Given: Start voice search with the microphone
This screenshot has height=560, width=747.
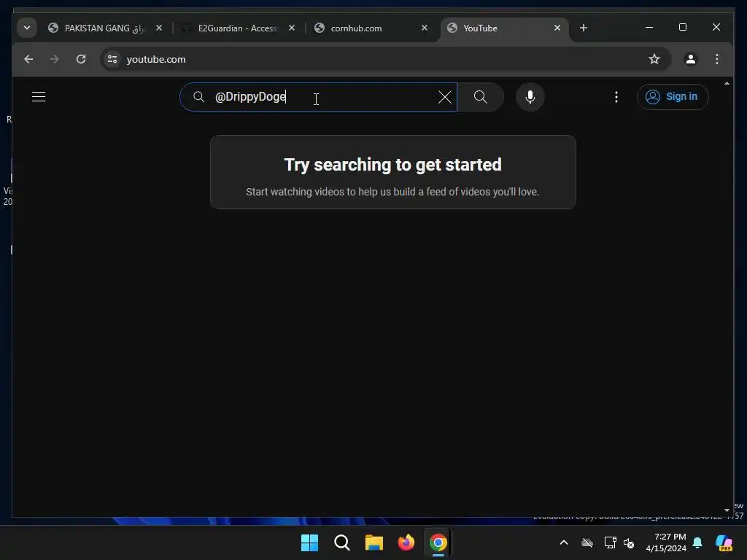Looking at the screenshot, I should [530, 97].
